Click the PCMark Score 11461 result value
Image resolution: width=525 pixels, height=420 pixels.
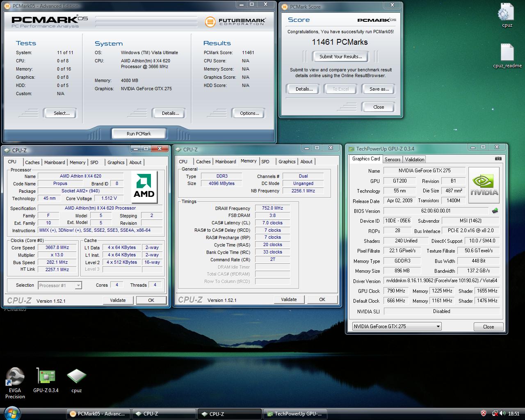click(248, 52)
